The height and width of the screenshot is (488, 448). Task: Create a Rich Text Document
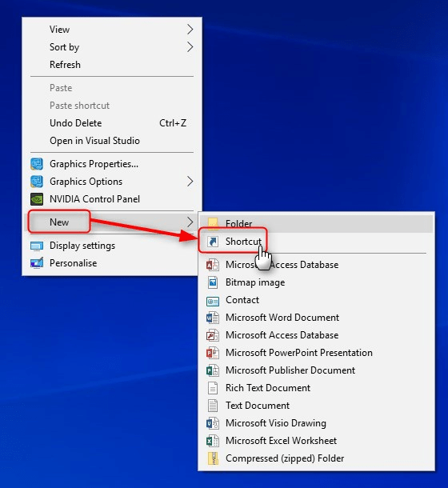click(316, 388)
